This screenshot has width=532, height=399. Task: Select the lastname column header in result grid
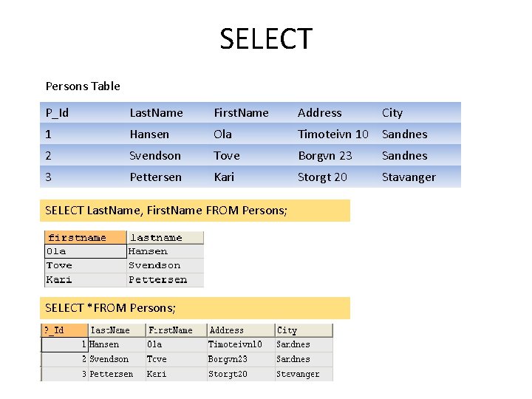tap(166, 237)
